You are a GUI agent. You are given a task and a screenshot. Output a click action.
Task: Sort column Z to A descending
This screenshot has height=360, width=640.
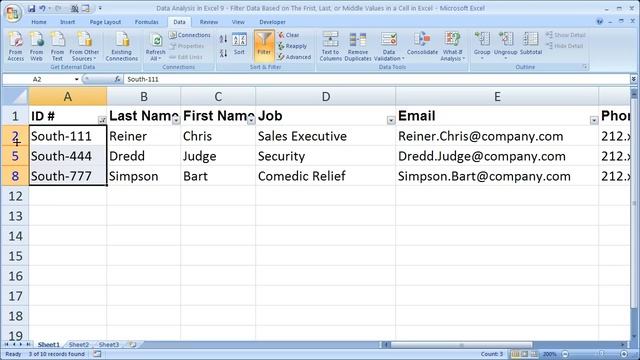(223, 53)
